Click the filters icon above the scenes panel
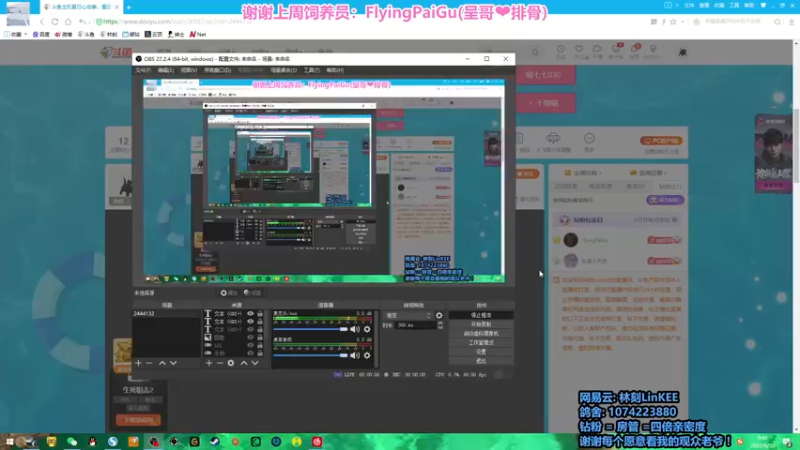This screenshot has width=800, height=450. point(252,293)
